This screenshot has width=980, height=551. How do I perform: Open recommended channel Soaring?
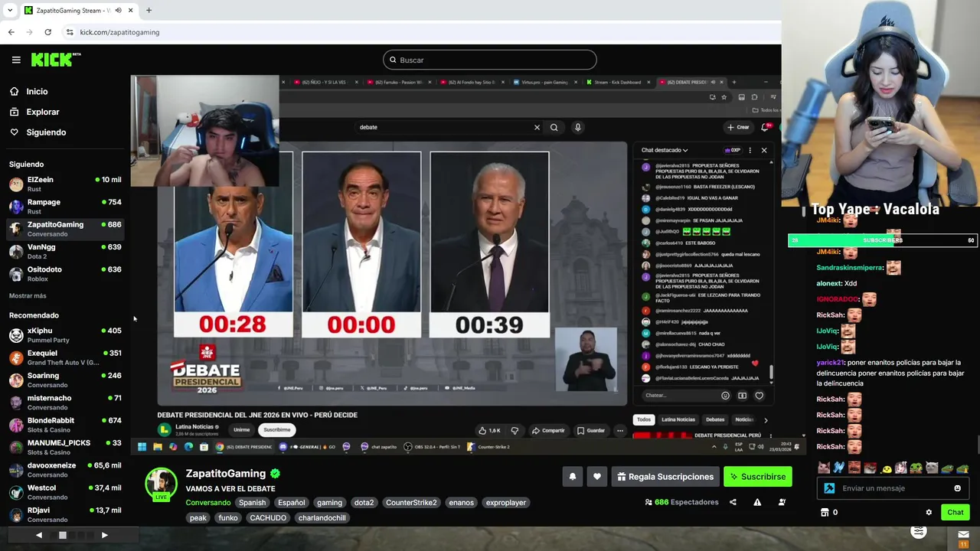65,380
